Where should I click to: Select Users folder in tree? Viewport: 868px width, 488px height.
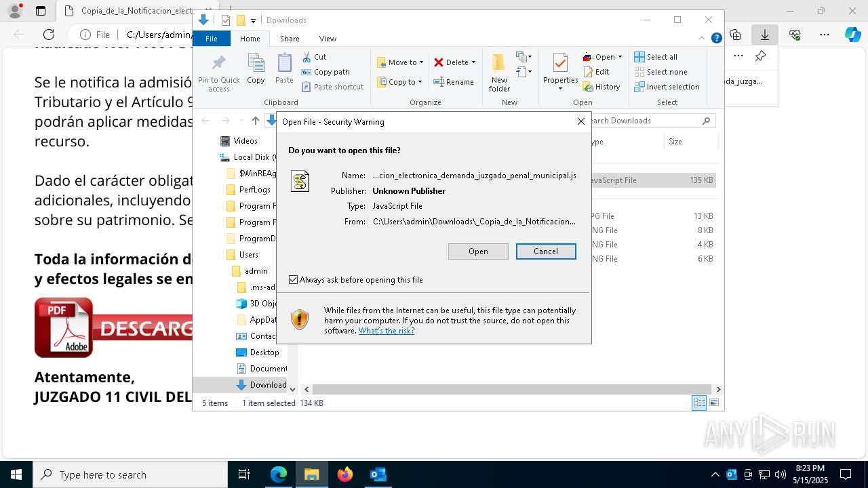point(242,255)
